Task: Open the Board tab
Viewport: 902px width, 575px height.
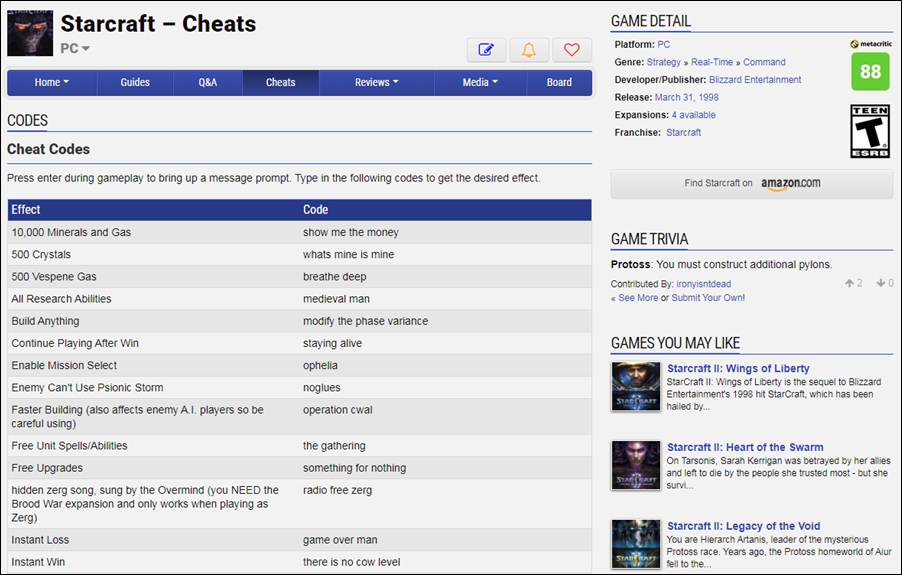Action: 559,82
